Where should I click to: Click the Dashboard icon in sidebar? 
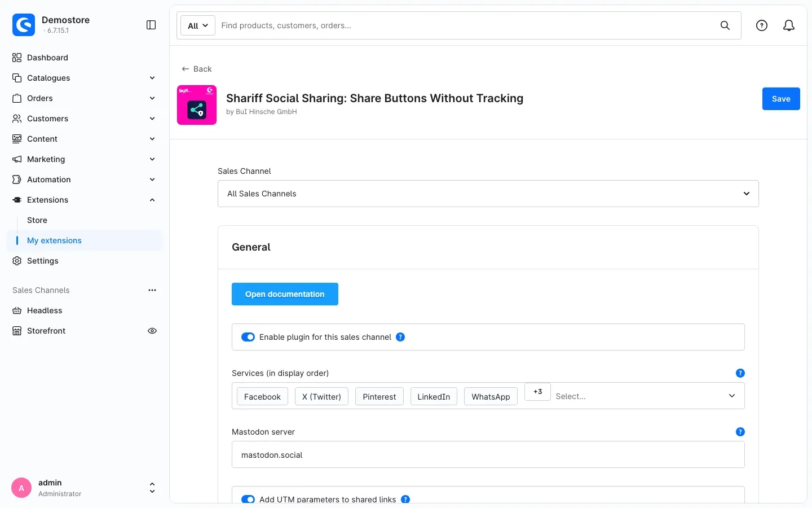[x=17, y=58]
